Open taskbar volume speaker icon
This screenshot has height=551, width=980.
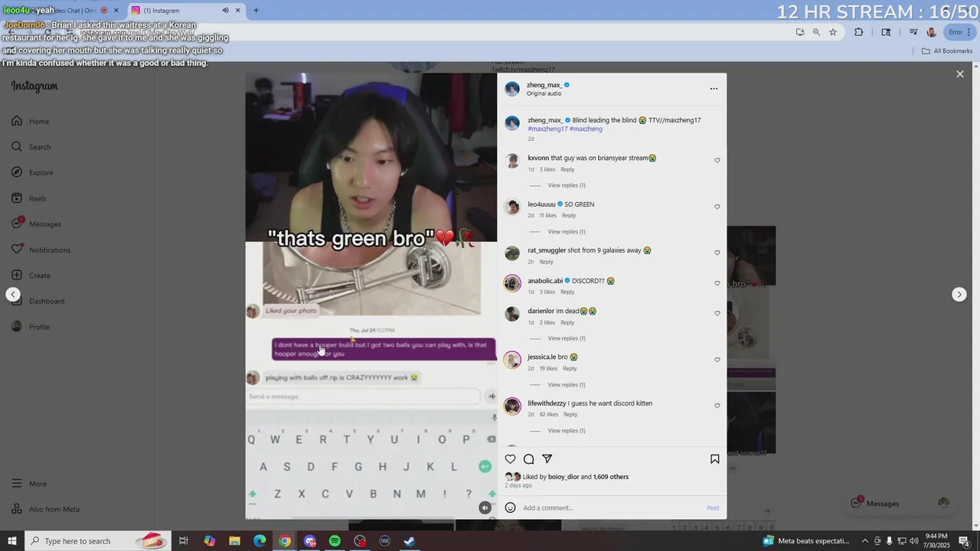[x=913, y=541]
